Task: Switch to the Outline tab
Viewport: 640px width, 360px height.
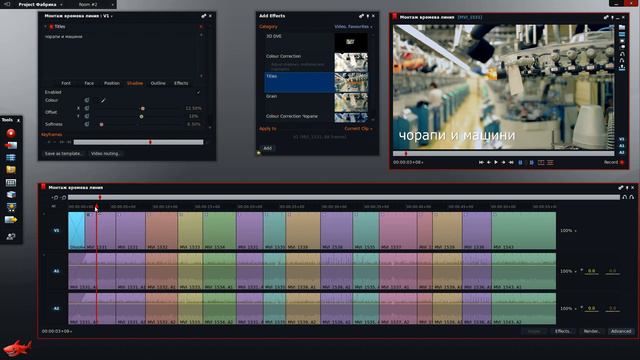Action: click(x=158, y=83)
